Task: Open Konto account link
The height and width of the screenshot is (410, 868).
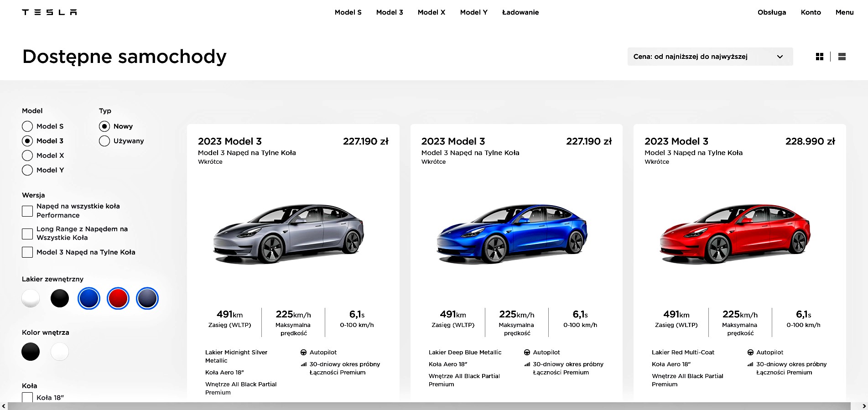Action: [x=811, y=12]
